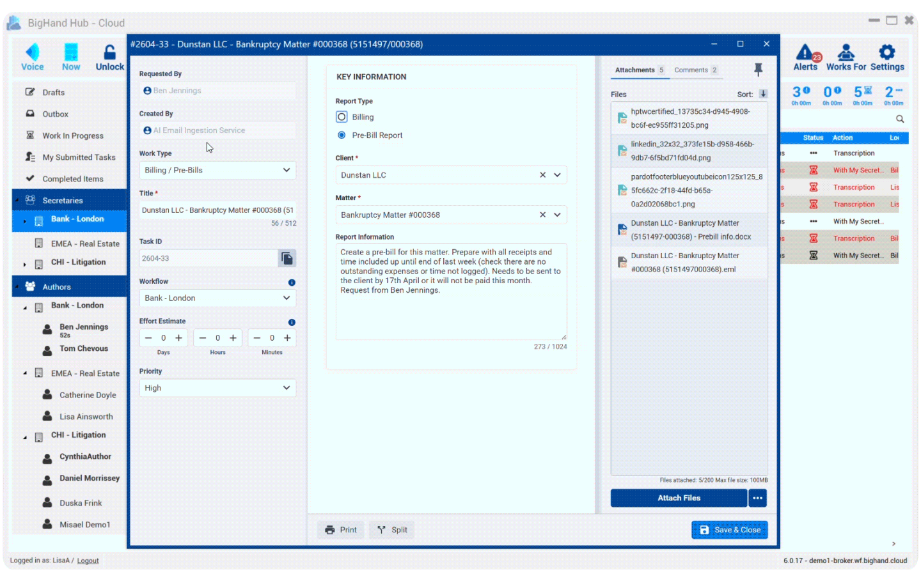Increase the Minutes effort value
The width and height of the screenshot is (921, 588).
click(287, 338)
